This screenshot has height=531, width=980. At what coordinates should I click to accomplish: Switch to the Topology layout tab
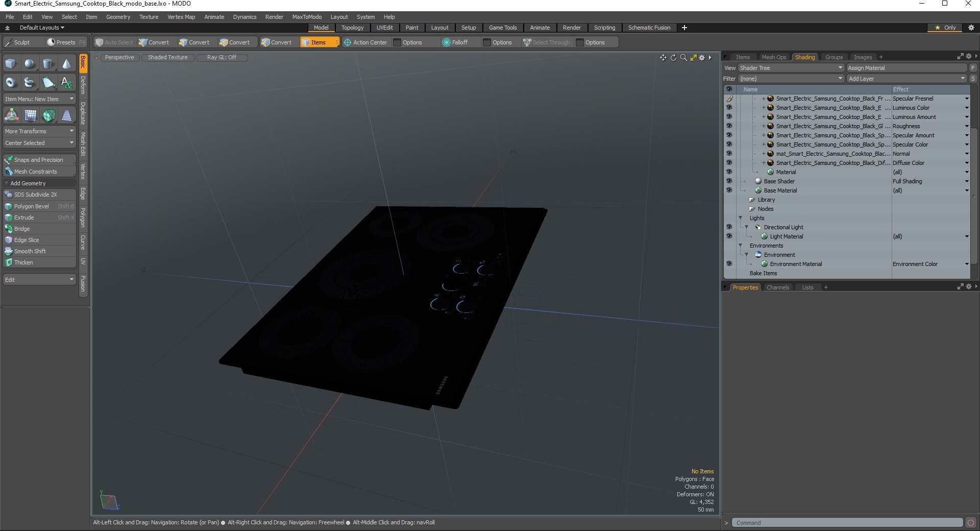pyautogui.click(x=352, y=28)
